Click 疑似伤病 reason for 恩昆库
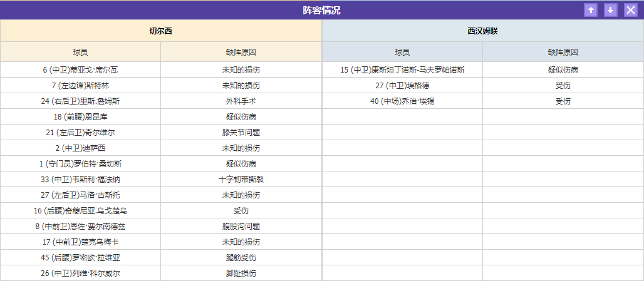 (241, 117)
